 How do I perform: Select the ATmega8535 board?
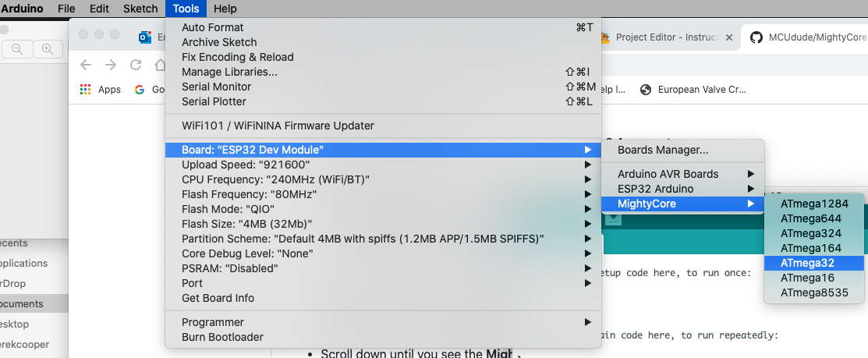pyautogui.click(x=814, y=292)
